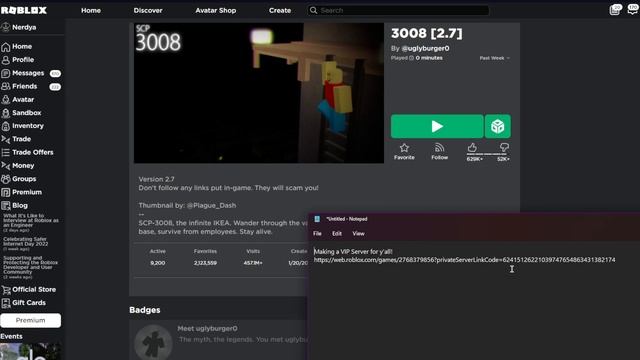The image size is (640, 360).
Task: Open the Home top navigation tab
Action: (x=91, y=10)
